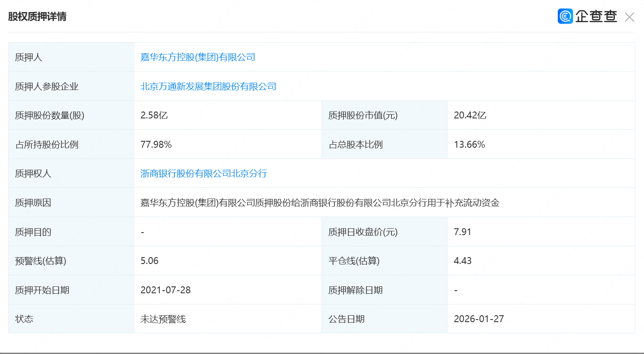
Task: Select the 20.42亿 market value
Action: click(470, 115)
